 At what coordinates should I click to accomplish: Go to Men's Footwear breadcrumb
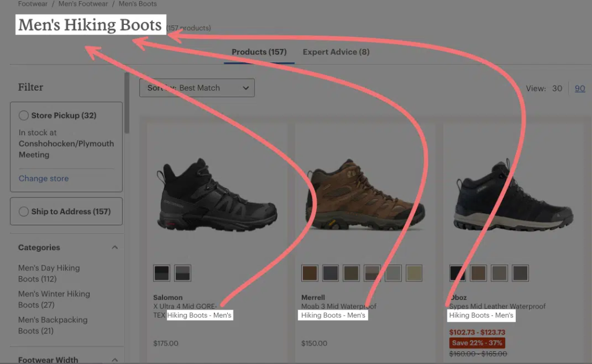click(84, 4)
